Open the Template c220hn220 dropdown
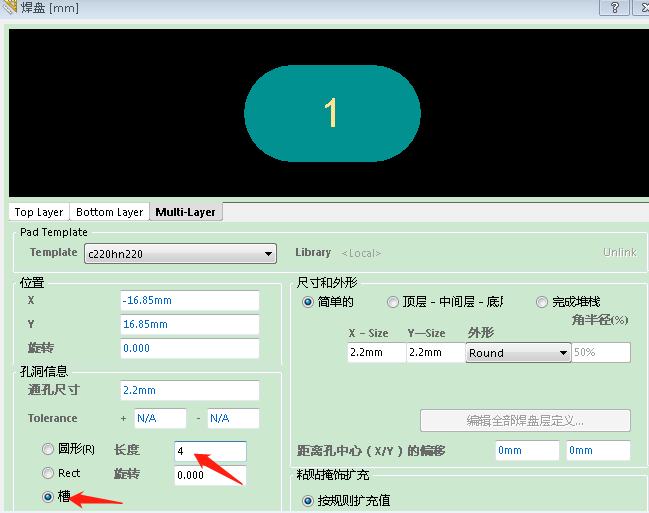 pyautogui.click(x=180, y=253)
